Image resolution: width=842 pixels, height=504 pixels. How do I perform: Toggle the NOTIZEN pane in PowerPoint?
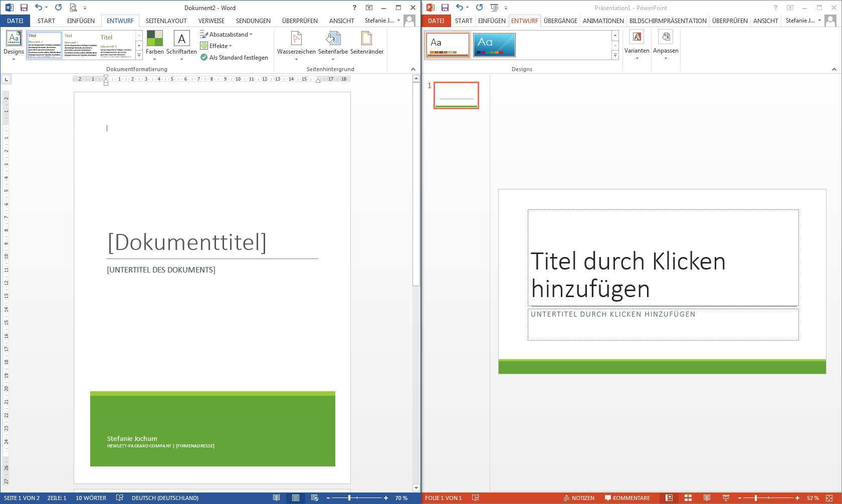click(579, 498)
